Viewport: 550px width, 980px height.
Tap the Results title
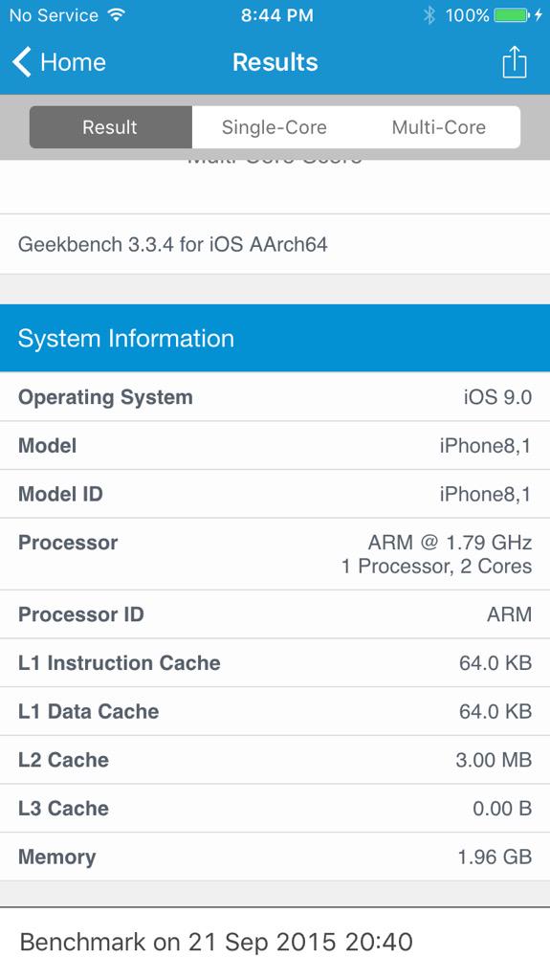click(x=275, y=62)
